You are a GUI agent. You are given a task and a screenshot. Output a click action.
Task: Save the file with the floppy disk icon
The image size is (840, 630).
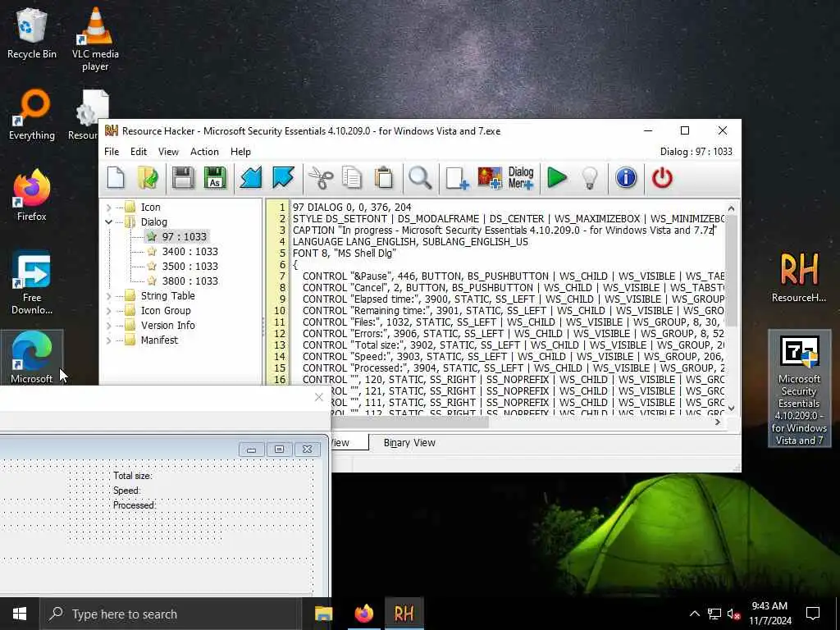183,178
